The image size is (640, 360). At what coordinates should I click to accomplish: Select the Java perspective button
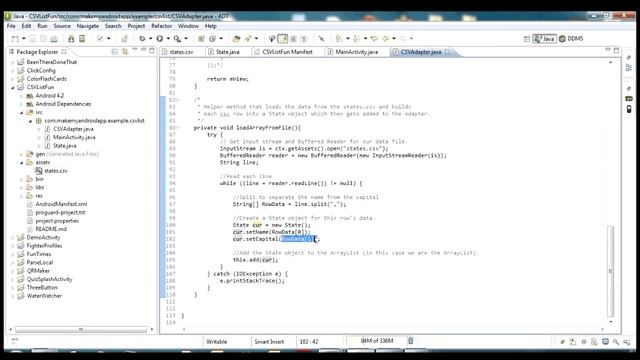[x=544, y=39]
